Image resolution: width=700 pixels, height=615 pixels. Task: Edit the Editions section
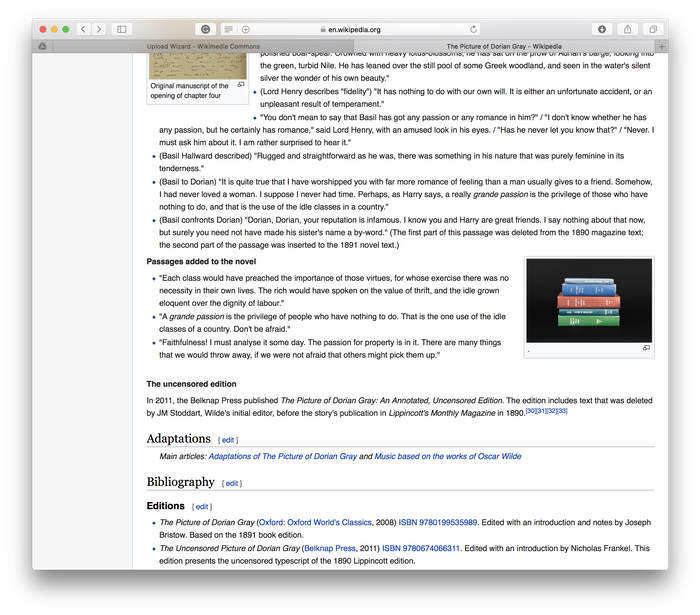click(202, 507)
